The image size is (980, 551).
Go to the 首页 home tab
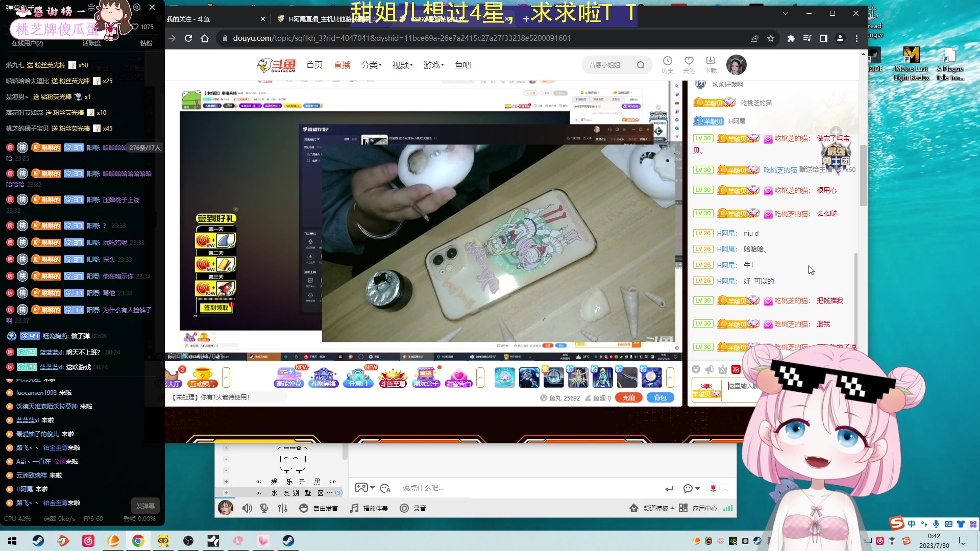click(x=314, y=65)
